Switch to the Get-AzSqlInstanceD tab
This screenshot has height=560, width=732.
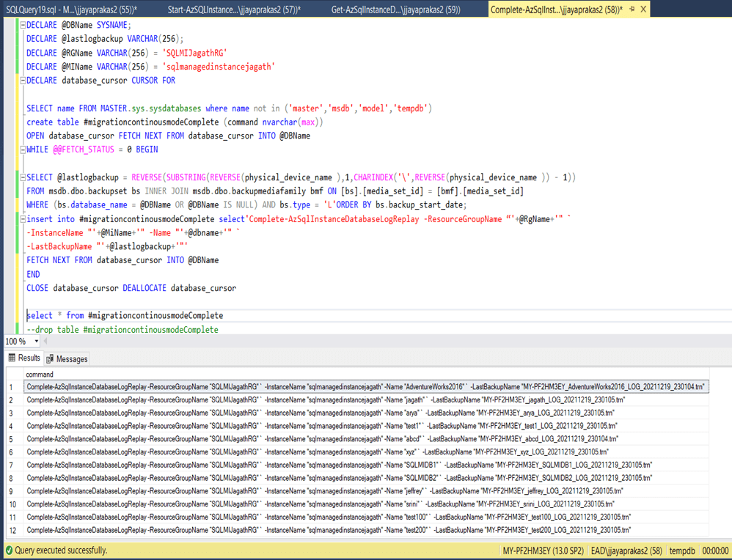[x=395, y=10]
